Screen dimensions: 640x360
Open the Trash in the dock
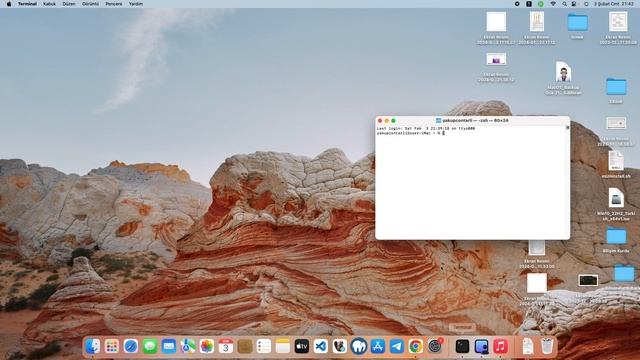coord(547,346)
